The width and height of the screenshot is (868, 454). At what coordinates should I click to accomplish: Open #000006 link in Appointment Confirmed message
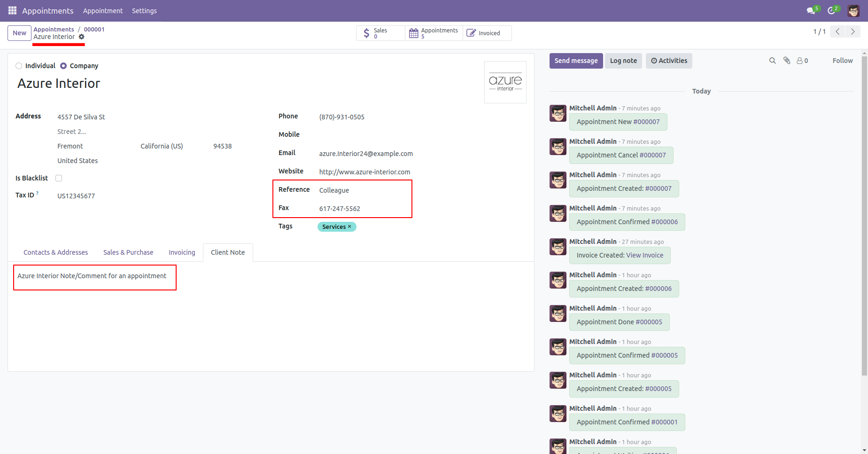(665, 222)
